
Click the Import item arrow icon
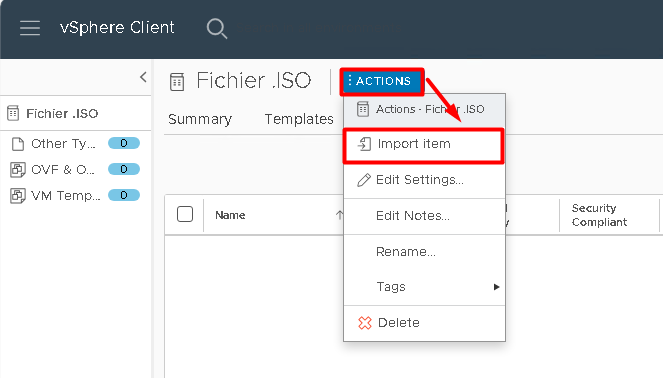(x=364, y=144)
